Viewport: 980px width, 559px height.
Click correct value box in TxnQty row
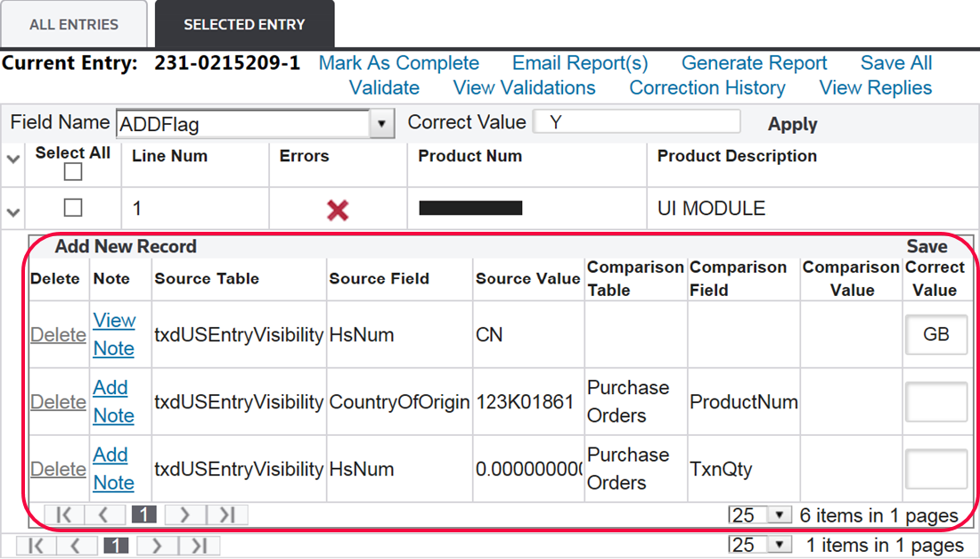pyautogui.click(x=935, y=469)
